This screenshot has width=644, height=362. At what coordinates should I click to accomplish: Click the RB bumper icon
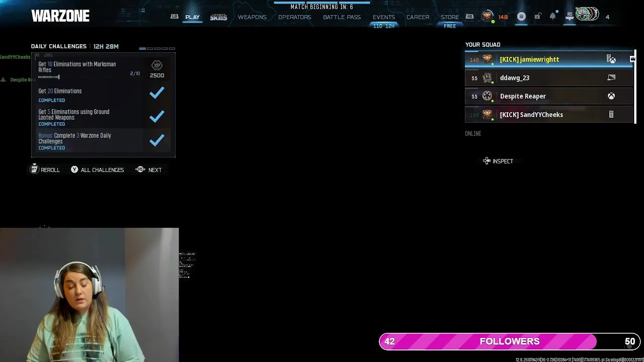coord(469,17)
